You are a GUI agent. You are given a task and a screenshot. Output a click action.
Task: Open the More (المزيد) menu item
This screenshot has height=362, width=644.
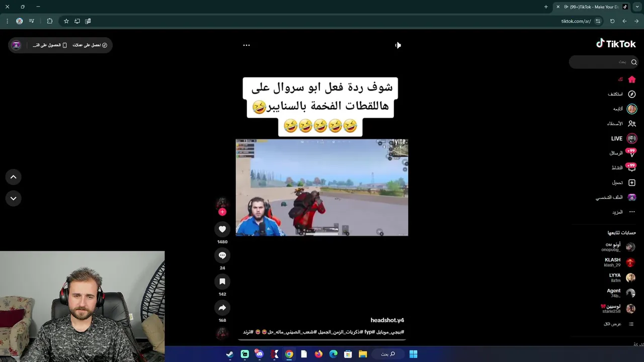tap(624, 212)
